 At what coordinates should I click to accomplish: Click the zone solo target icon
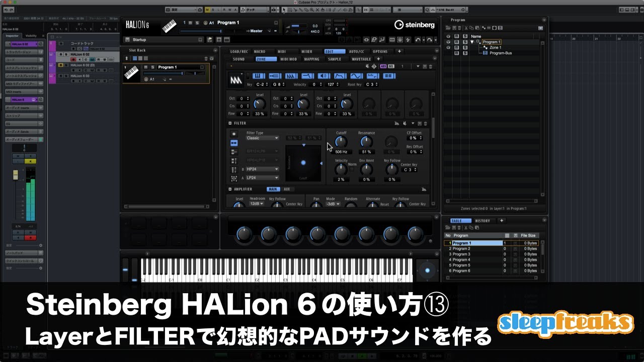tap(374, 66)
